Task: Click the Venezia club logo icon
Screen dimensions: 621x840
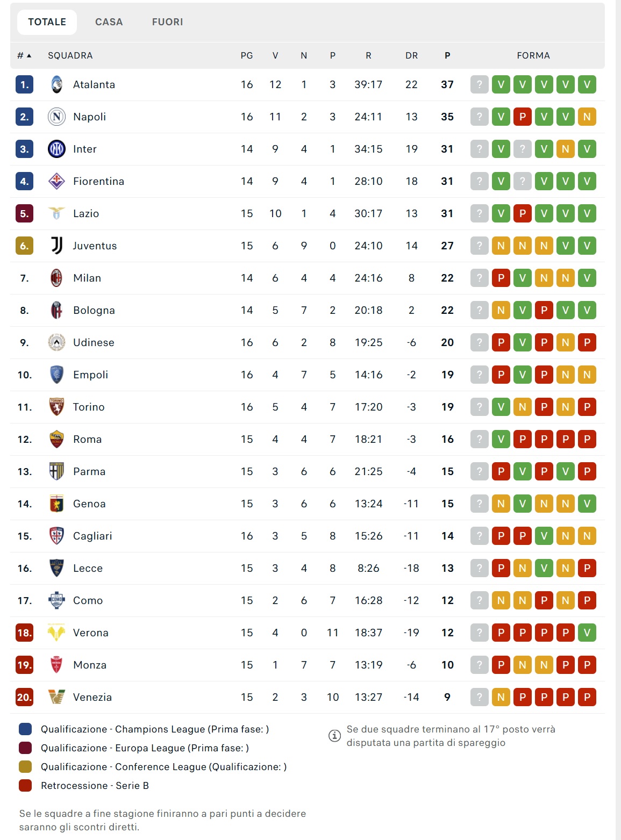Action: tap(56, 697)
